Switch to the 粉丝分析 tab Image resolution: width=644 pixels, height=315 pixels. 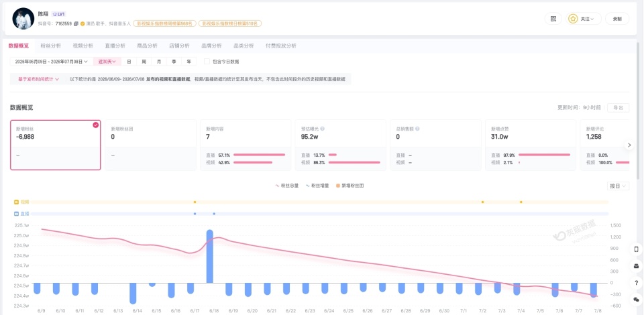click(50, 46)
